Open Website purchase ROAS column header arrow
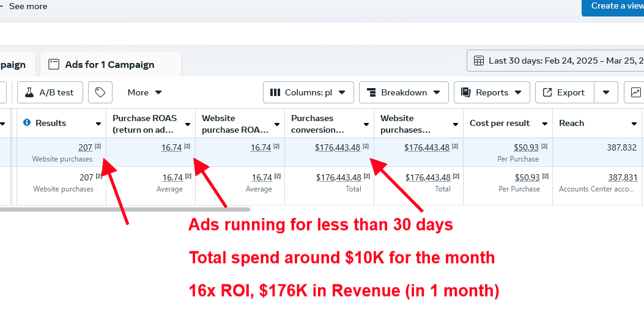The width and height of the screenshot is (644, 315). click(x=277, y=124)
